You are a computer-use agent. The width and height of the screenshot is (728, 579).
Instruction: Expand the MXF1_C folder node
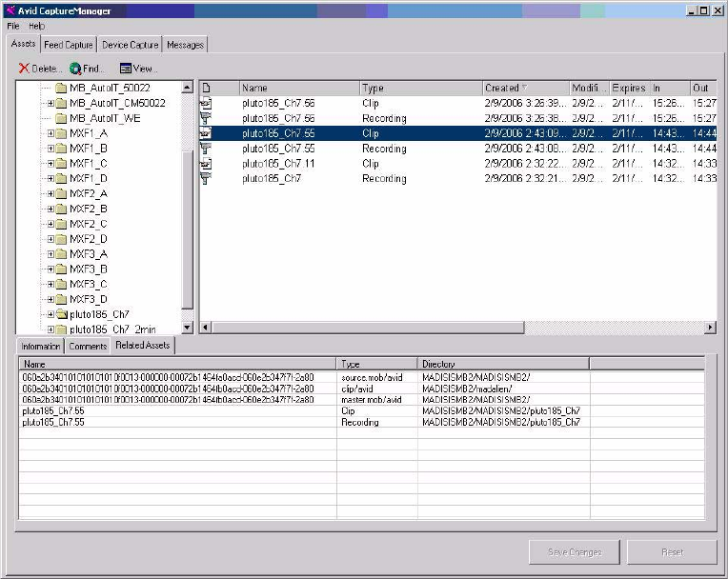pos(51,163)
